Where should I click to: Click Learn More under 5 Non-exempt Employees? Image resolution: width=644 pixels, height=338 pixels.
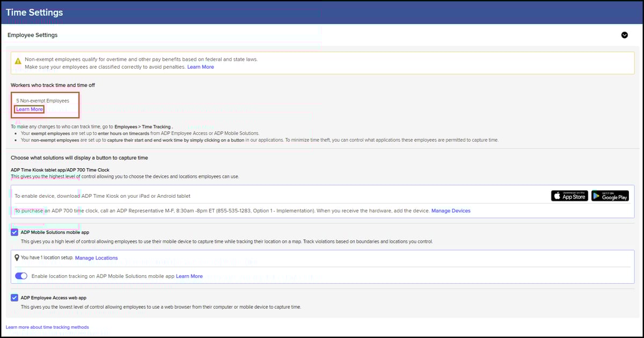pyautogui.click(x=30, y=109)
